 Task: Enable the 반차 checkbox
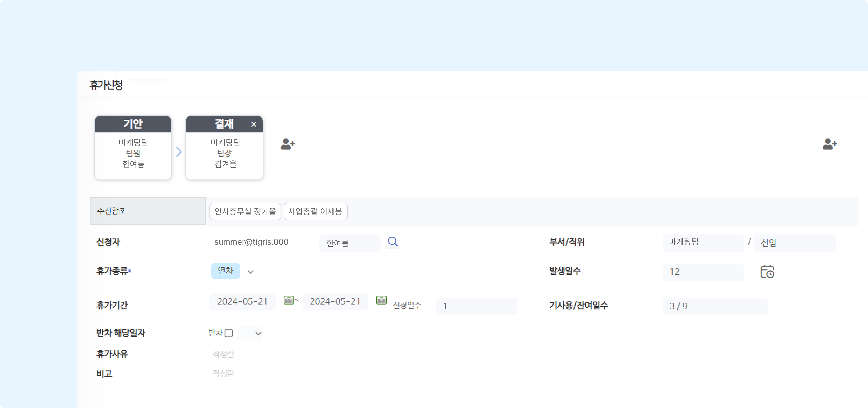[229, 333]
